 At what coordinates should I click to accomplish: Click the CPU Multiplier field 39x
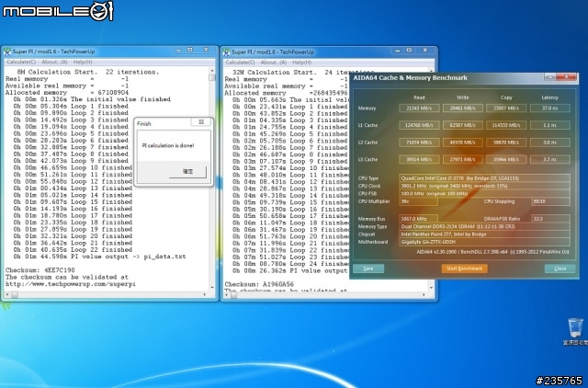[x=418, y=201]
